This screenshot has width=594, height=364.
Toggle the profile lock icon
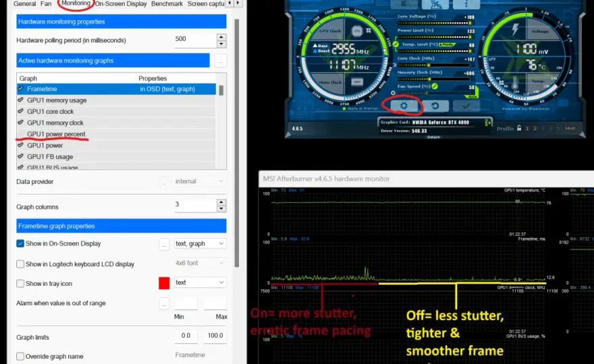(519, 128)
